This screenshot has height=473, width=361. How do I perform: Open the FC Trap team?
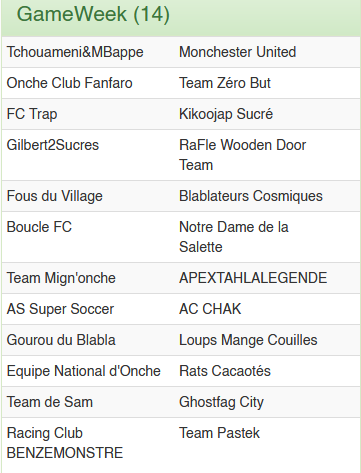pos(32,114)
